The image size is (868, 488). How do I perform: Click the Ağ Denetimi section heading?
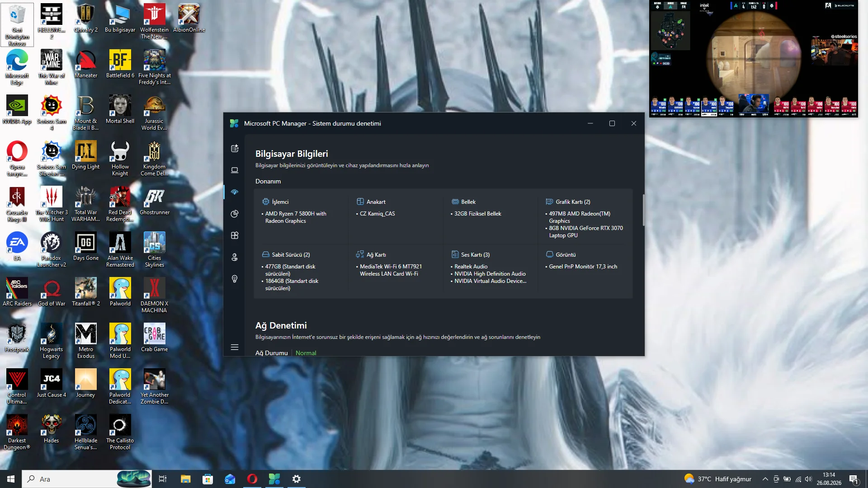(281, 325)
